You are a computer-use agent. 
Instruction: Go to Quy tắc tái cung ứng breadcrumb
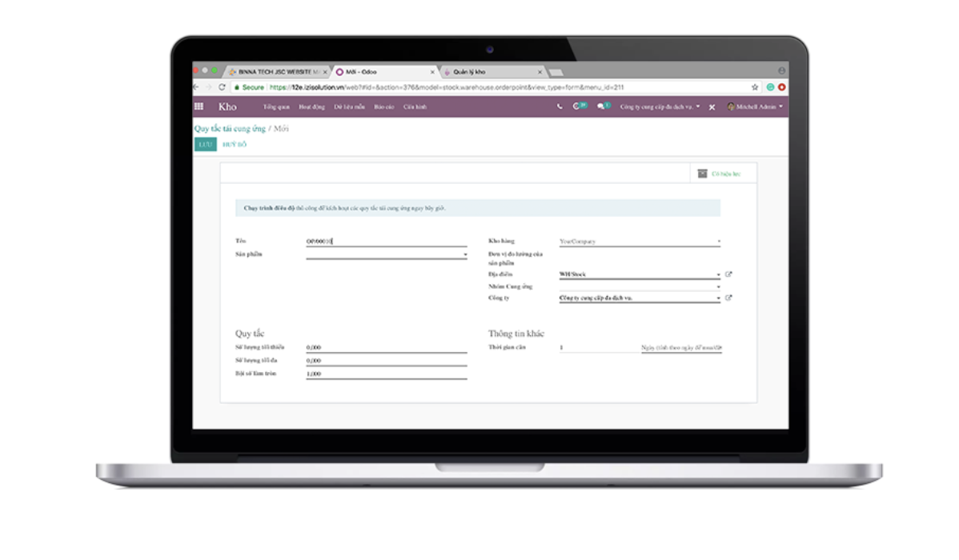[229, 129]
